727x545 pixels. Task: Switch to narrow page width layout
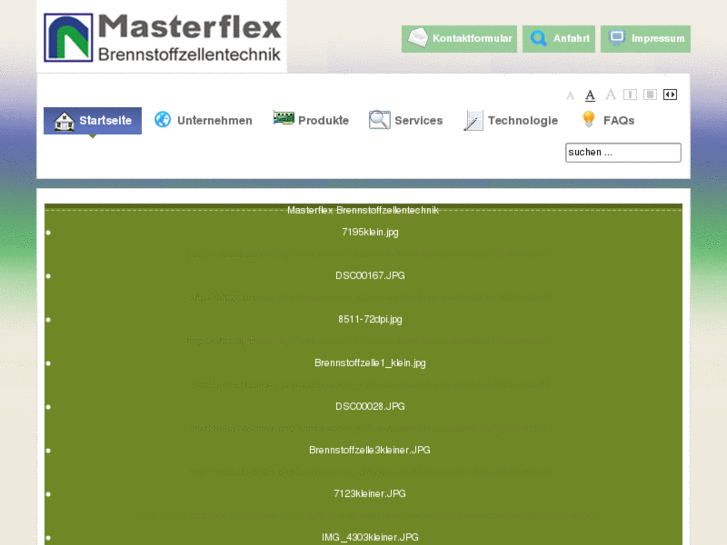pyautogui.click(x=630, y=95)
